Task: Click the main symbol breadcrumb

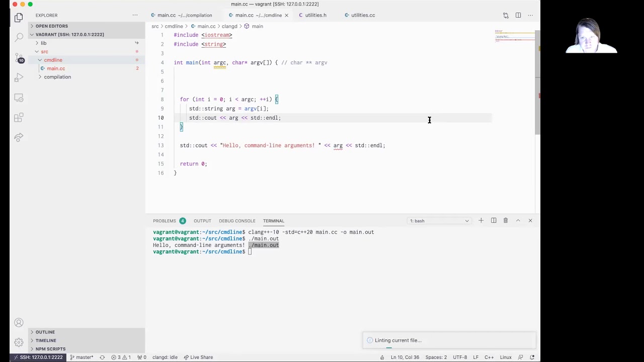Action: tap(254, 26)
